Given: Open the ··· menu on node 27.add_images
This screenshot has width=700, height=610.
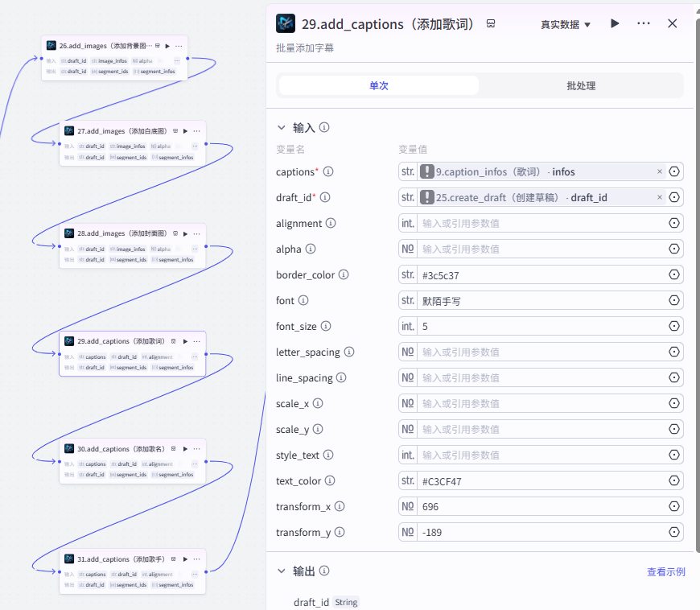Looking at the screenshot, I should tap(196, 131).
